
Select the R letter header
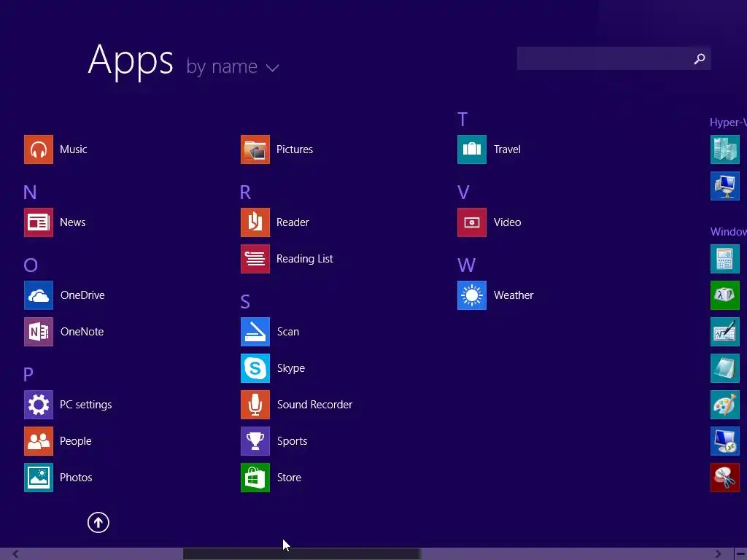tap(245, 192)
